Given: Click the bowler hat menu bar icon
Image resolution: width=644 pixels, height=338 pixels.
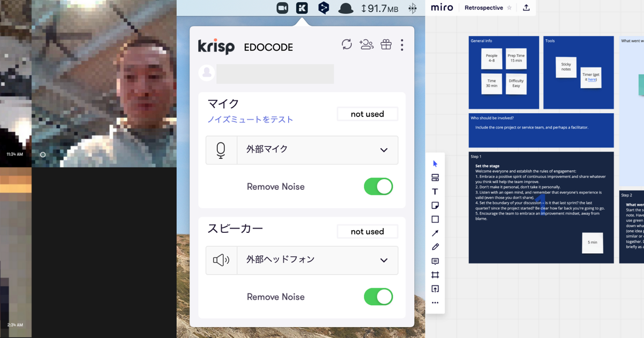Looking at the screenshot, I should point(345,9).
